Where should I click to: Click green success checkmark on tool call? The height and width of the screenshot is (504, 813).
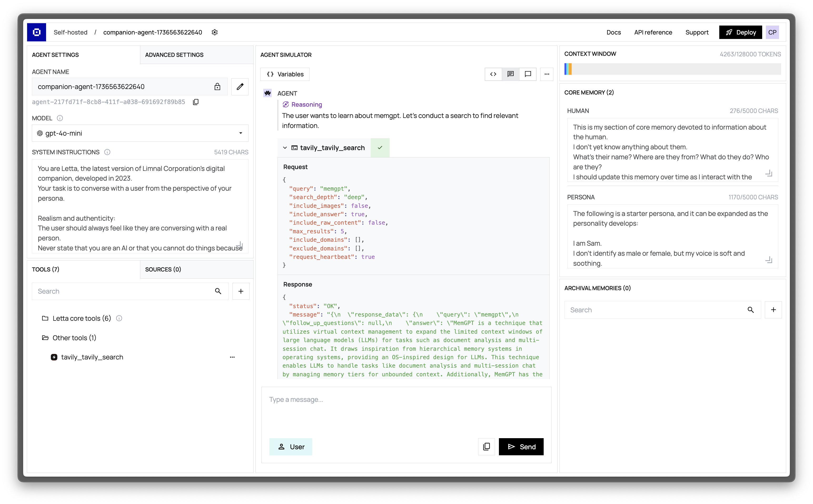(380, 148)
